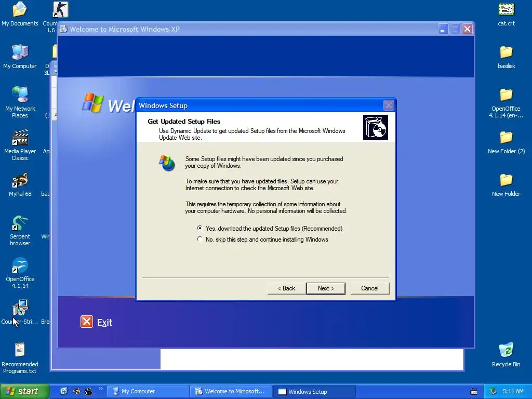
Task: Click MyPal raccoon quick launch icon
Action: (x=76, y=391)
